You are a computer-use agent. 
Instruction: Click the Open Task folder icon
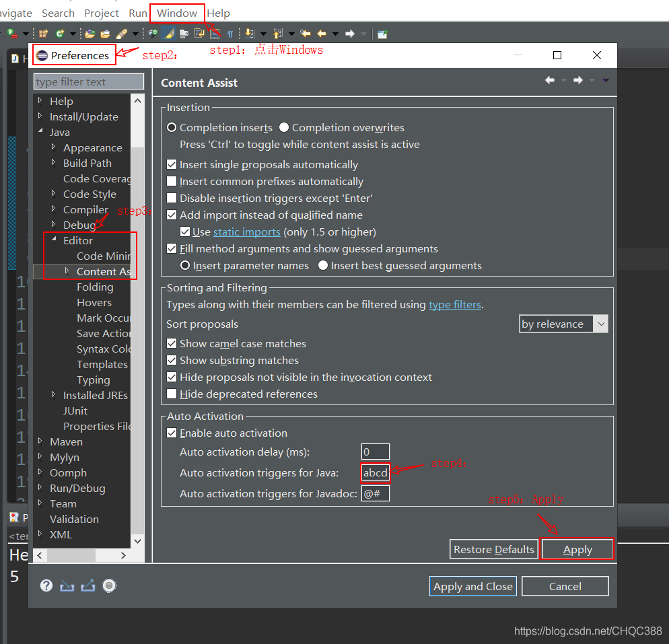(106, 33)
